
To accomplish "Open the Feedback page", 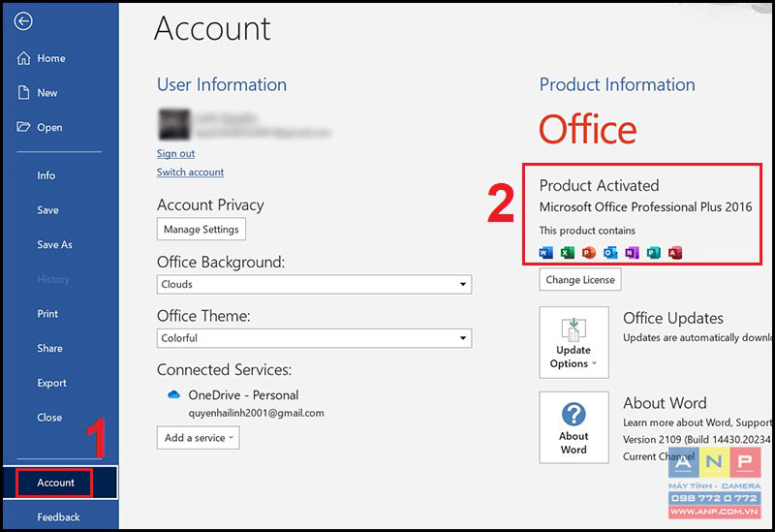I will 58,517.
